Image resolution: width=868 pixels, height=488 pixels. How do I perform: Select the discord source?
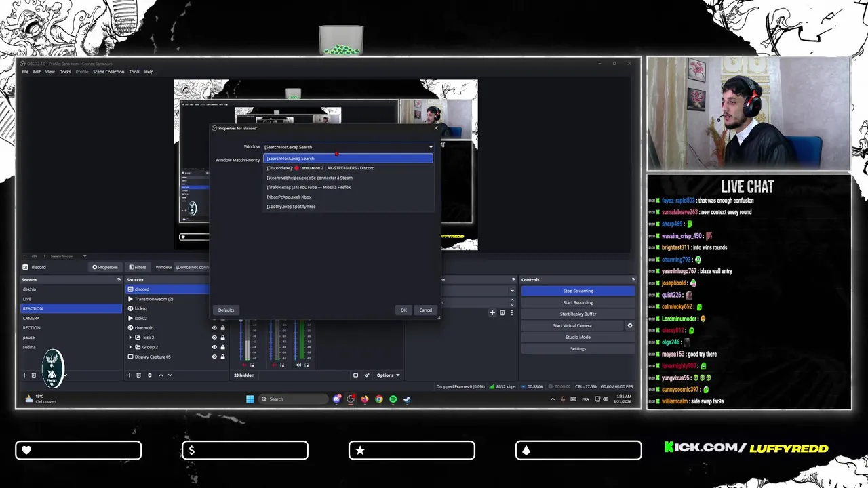pos(167,289)
